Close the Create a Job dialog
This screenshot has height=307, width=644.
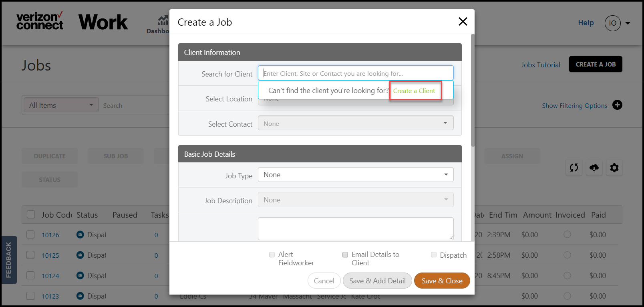463,22
